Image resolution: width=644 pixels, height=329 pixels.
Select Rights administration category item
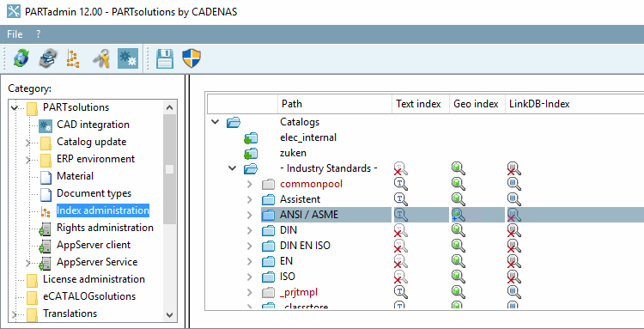point(105,228)
